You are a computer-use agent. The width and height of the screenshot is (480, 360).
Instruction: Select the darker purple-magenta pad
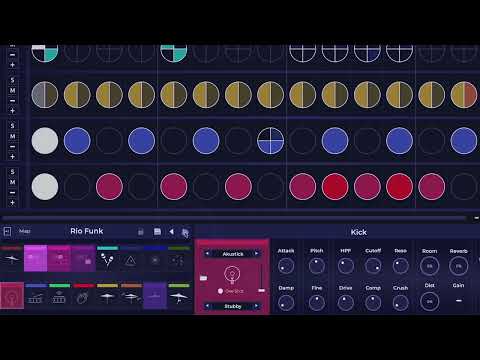click(x=83, y=259)
